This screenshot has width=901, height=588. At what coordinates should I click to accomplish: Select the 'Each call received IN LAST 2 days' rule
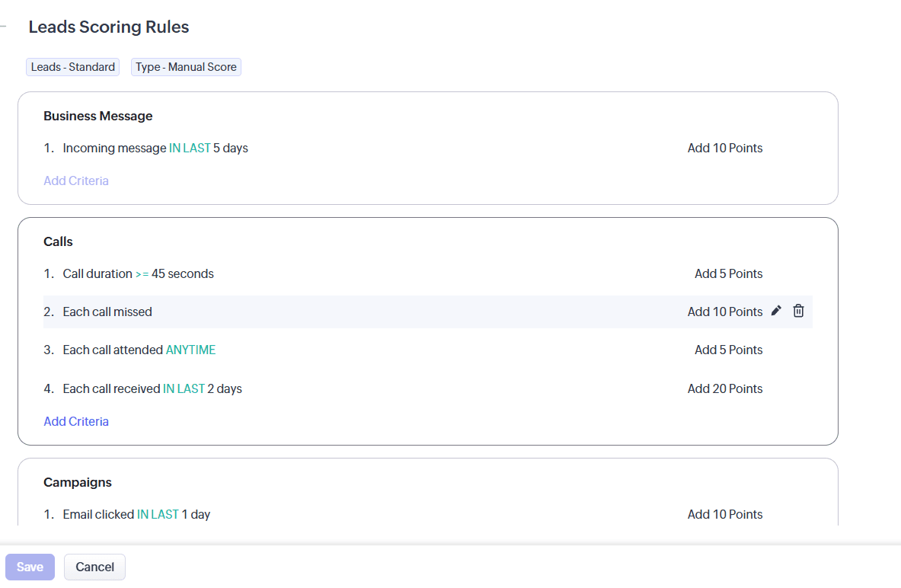(x=152, y=388)
